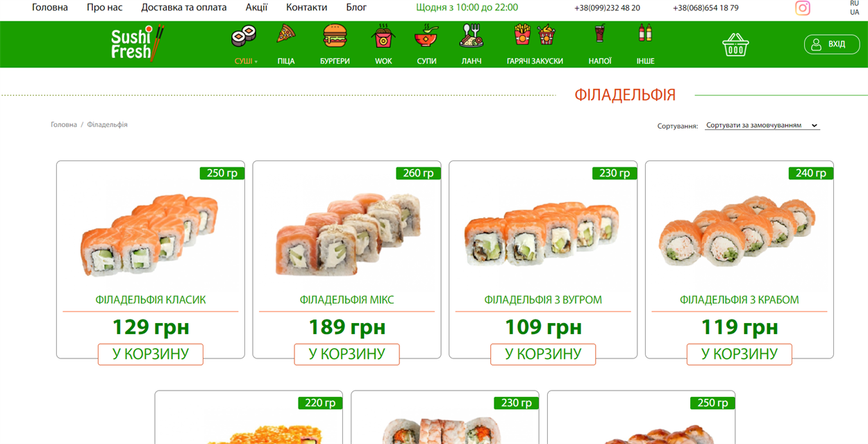Click the ВХІД login button
The image size is (868, 444).
(832, 44)
